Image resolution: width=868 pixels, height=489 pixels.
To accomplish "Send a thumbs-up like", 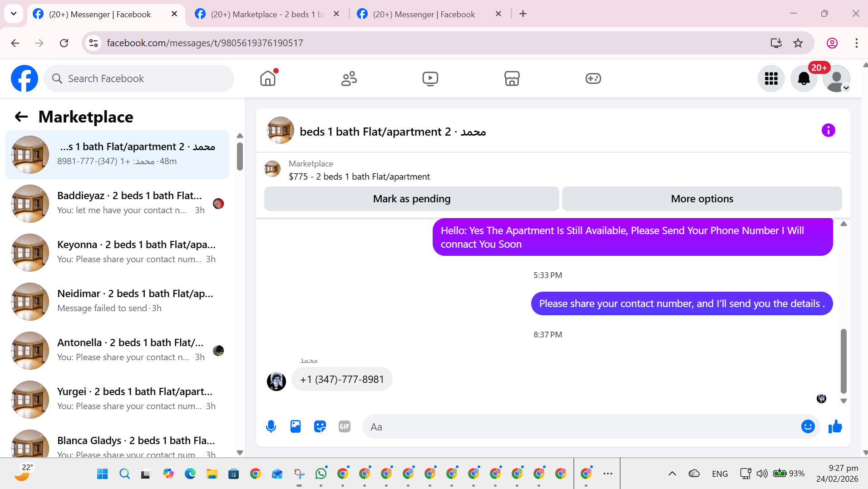I will click(x=835, y=427).
